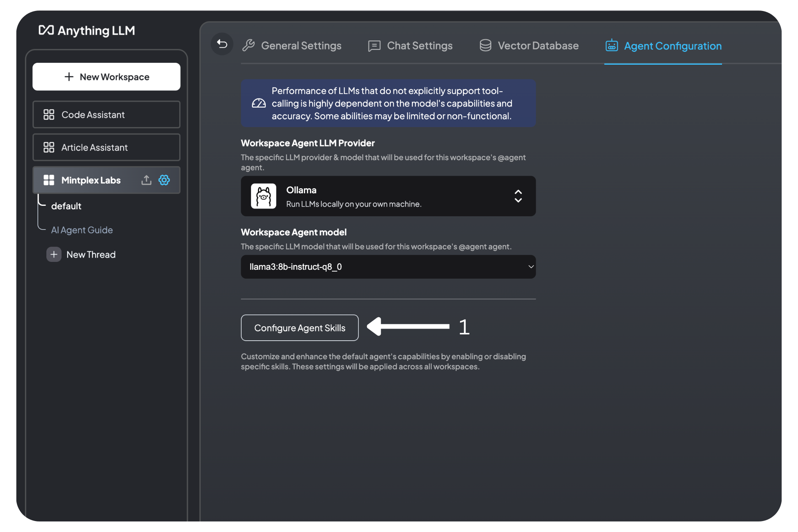Switch to the General Settings tab

click(293, 45)
